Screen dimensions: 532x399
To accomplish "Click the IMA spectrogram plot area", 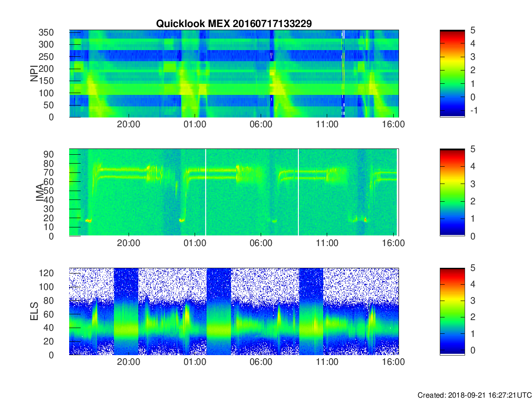I will click(x=234, y=192).
